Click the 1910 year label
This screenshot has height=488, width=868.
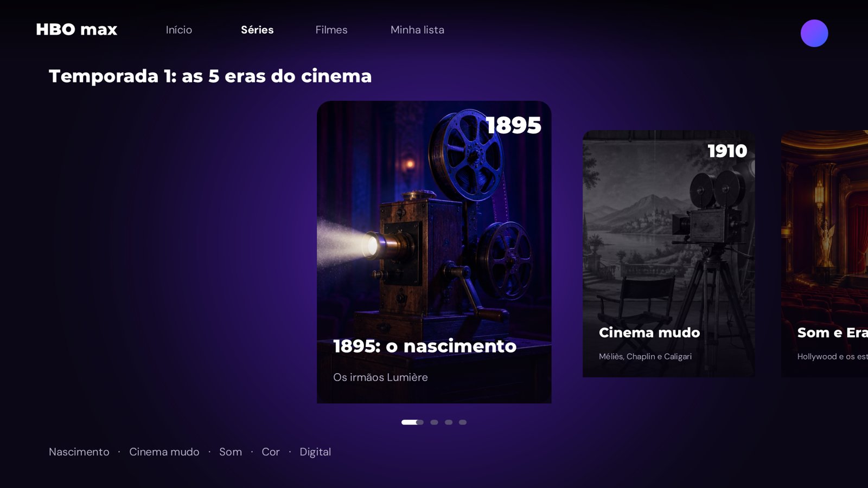point(727,151)
